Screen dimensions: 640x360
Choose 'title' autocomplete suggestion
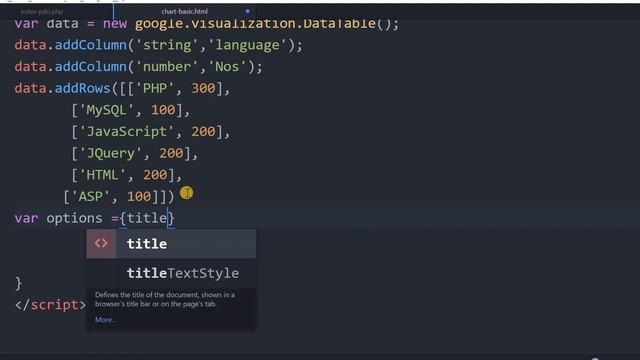click(x=171, y=244)
